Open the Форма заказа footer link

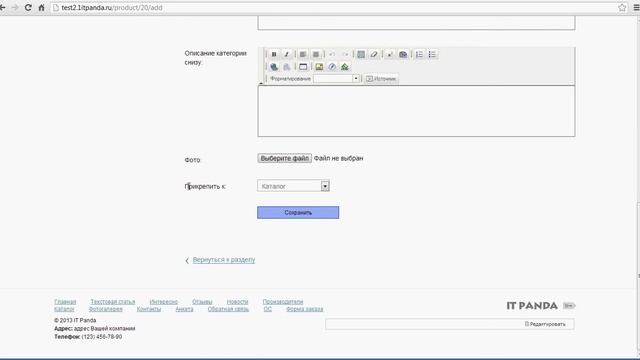(304, 309)
